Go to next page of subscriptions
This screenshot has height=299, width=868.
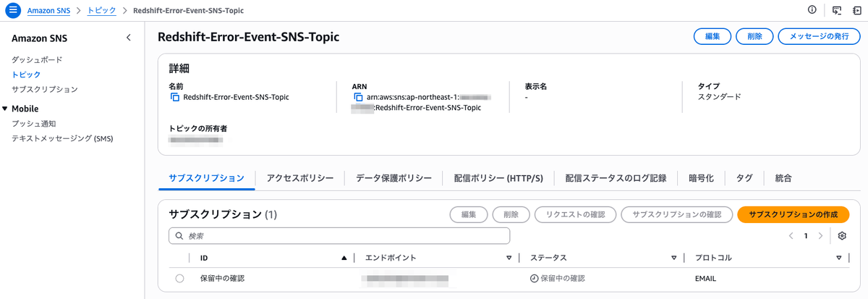pos(820,236)
